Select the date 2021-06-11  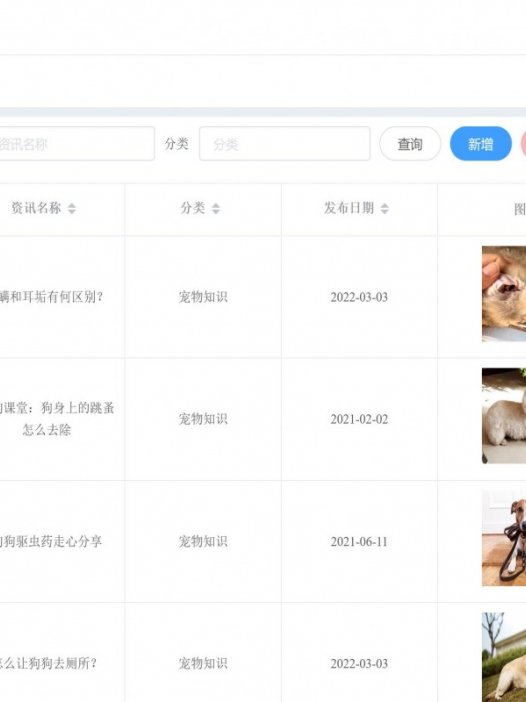pos(359,542)
